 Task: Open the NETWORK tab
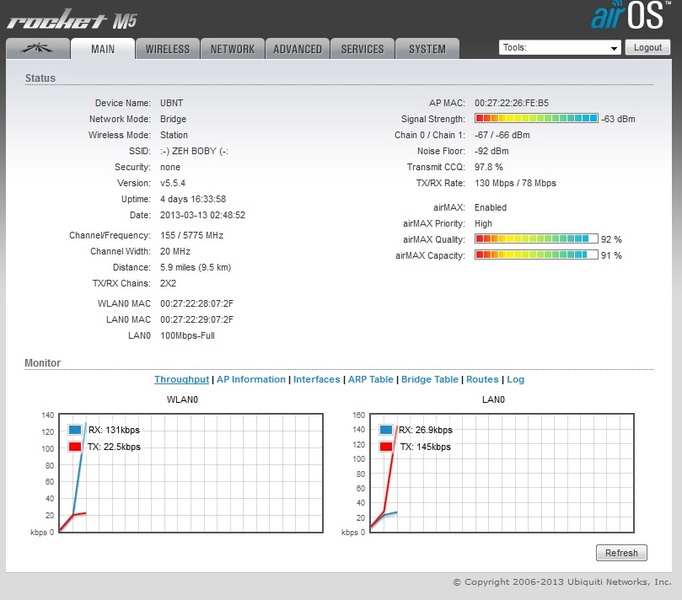coord(233,48)
